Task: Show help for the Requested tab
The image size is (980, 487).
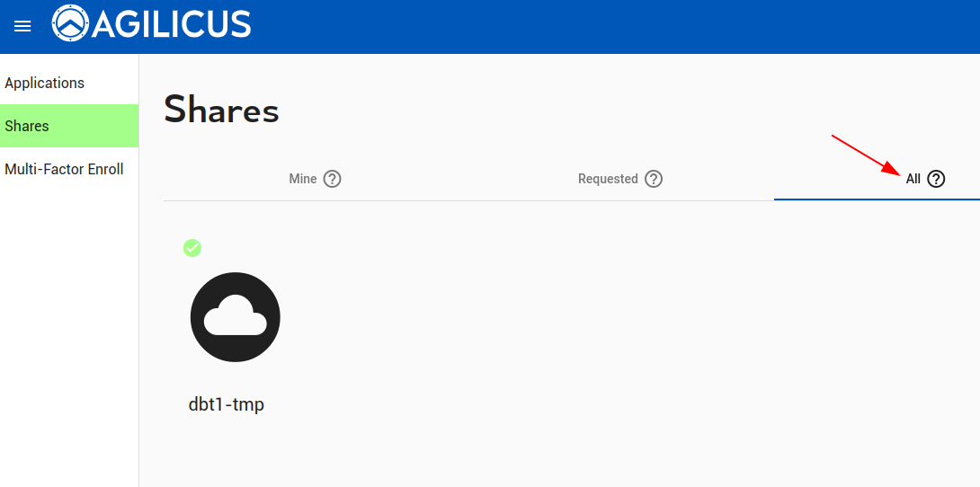Action: click(x=655, y=179)
